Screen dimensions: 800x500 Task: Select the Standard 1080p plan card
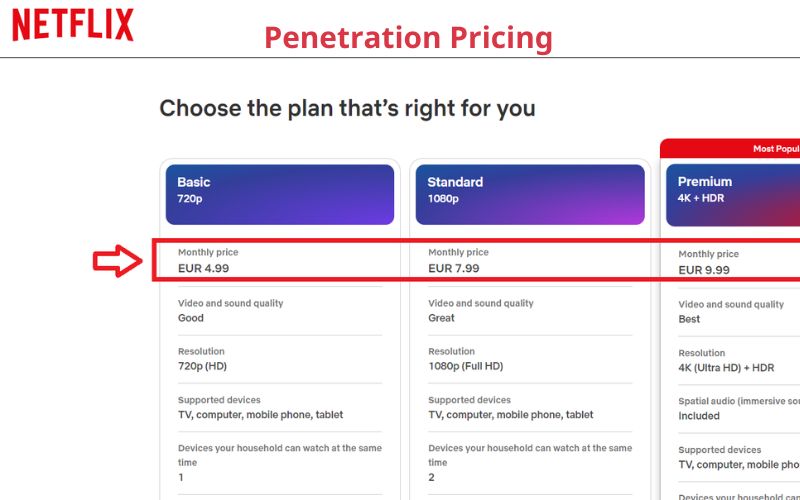tap(530, 194)
